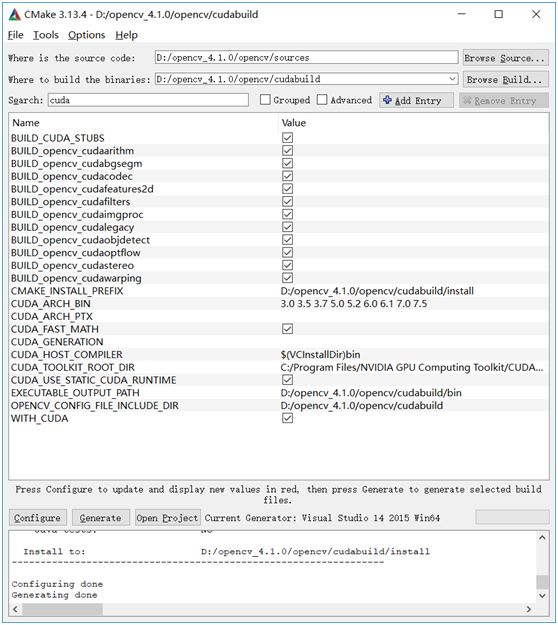This screenshot has height=625, width=558.
Task: Uncheck BUILD_opencv_cudafilters checkbox
Action: [x=287, y=202]
